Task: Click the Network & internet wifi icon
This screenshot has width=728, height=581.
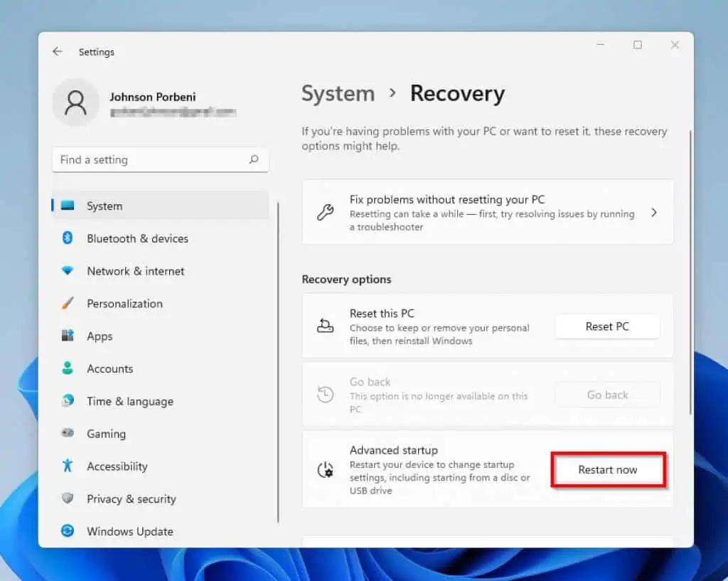Action: click(x=68, y=271)
